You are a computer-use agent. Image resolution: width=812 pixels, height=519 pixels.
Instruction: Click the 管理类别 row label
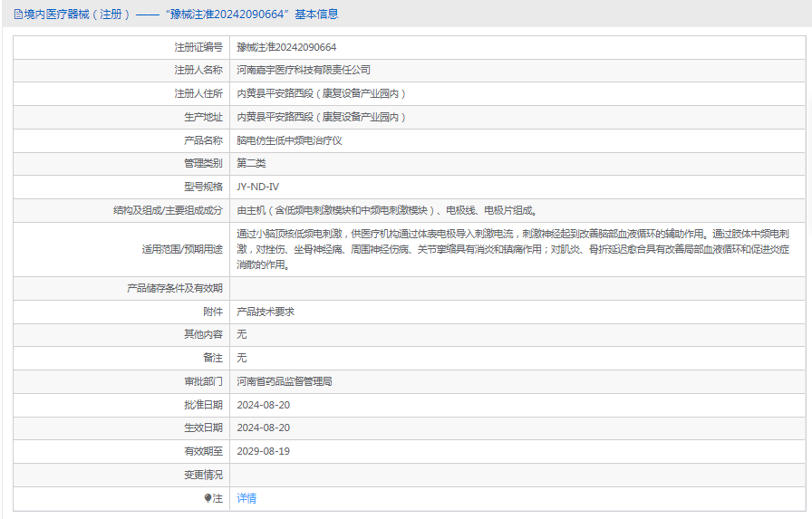tap(203, 164)
